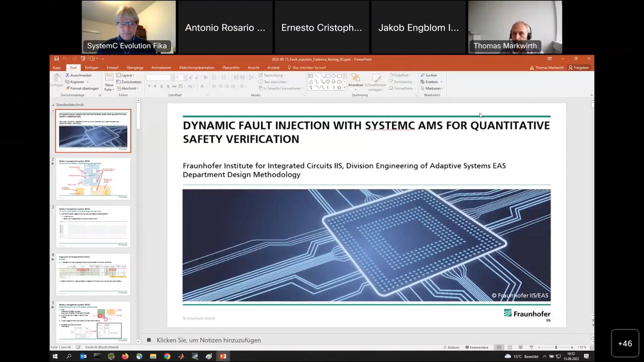Open PowerPoint icon in Windows taskbar
This screenshot has height=362, width=644.
223,356
